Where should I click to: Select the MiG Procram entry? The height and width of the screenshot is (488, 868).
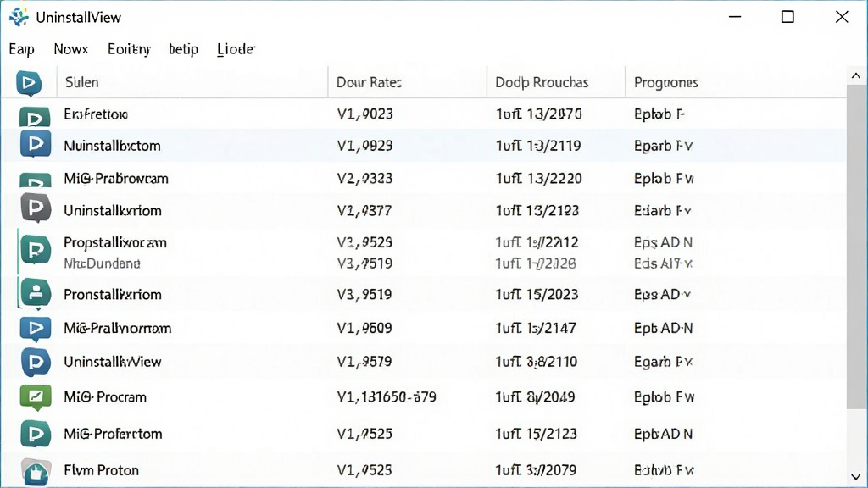pyautogui.click(x=105, y=397)
